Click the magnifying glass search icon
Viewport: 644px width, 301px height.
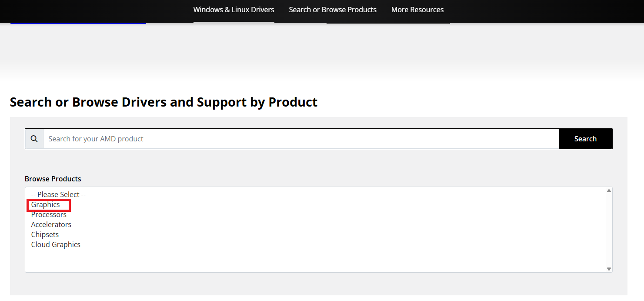pyautogui.click(x=34, y=139)
